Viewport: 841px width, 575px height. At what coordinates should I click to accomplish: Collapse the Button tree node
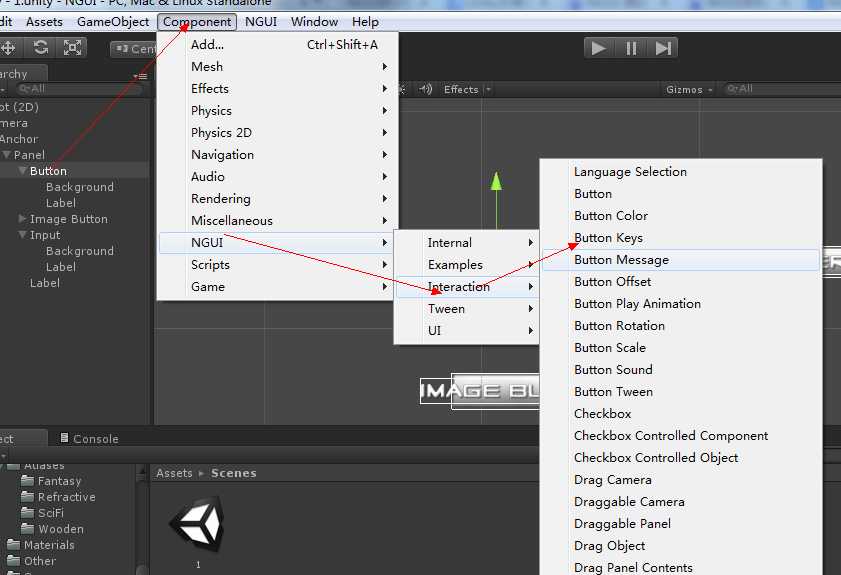coord(23,171)
